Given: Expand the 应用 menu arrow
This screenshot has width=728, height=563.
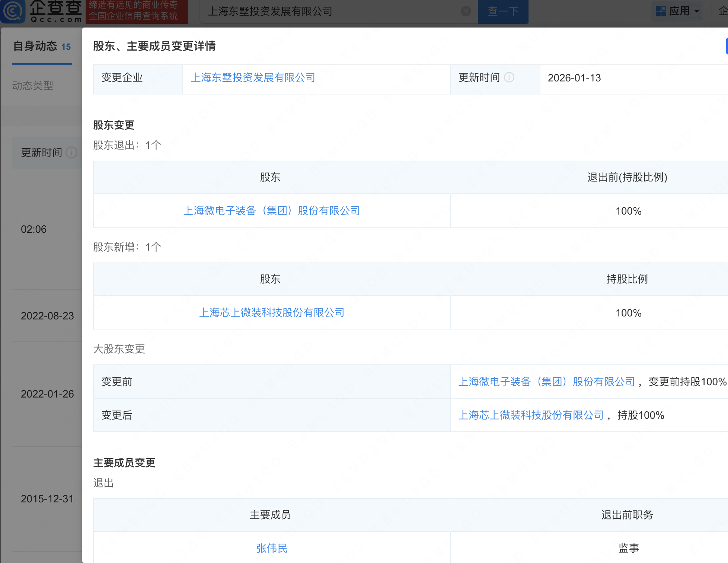Looking at the screenshot, I should click(697, 11).
